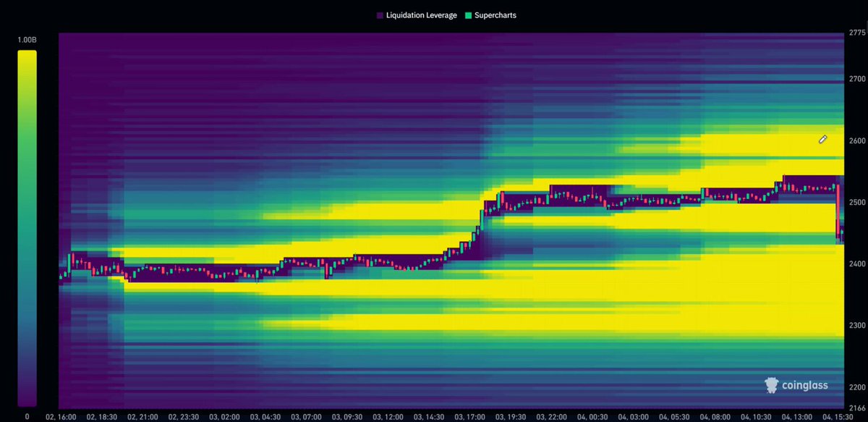This screenshot has height=422, width=868.
Task: Click the 04, 03:00 time label
Action: click(x=634, y=417)
